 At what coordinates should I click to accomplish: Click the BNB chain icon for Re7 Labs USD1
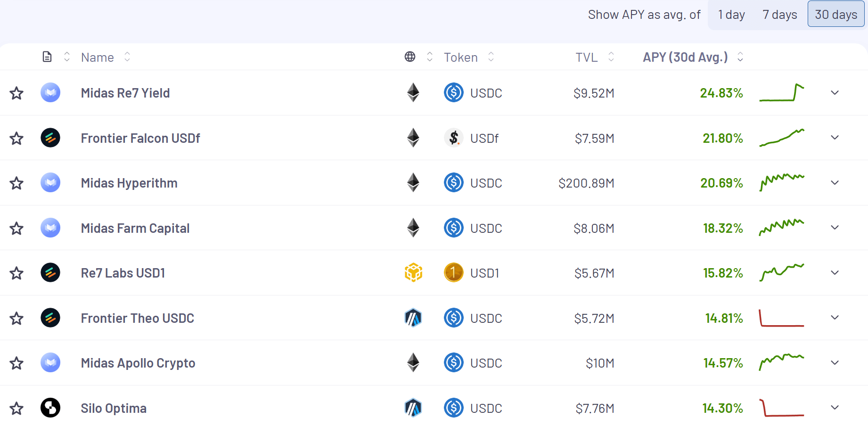pos(413,273)
